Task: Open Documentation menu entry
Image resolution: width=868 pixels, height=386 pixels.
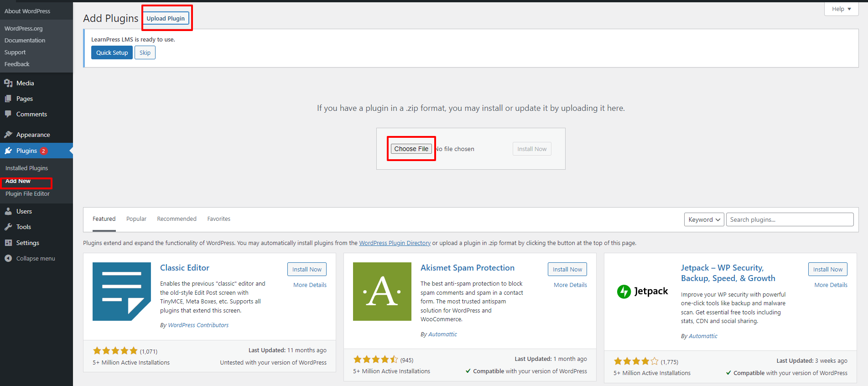Action: coord(25,40)
